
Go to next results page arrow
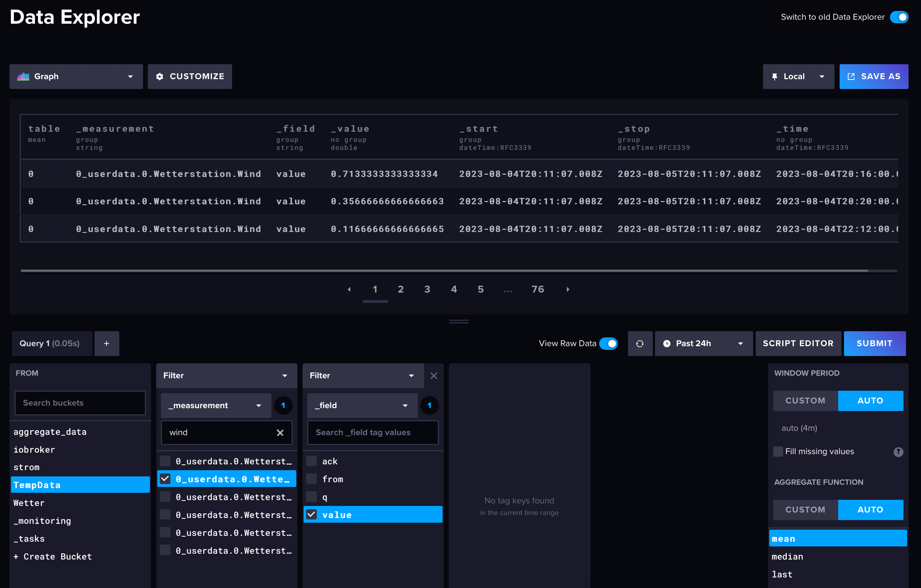click(568, 289)
